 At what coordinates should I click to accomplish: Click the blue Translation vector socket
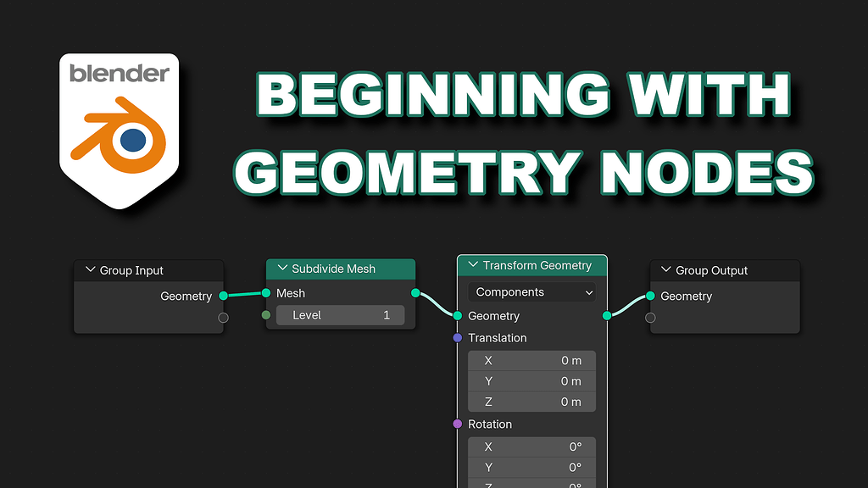click(457, 337)
